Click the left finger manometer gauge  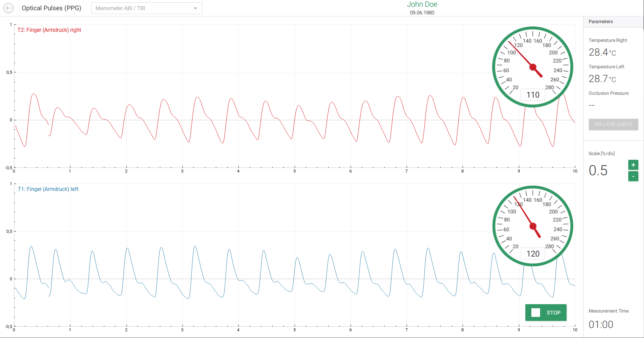(533, 226)
